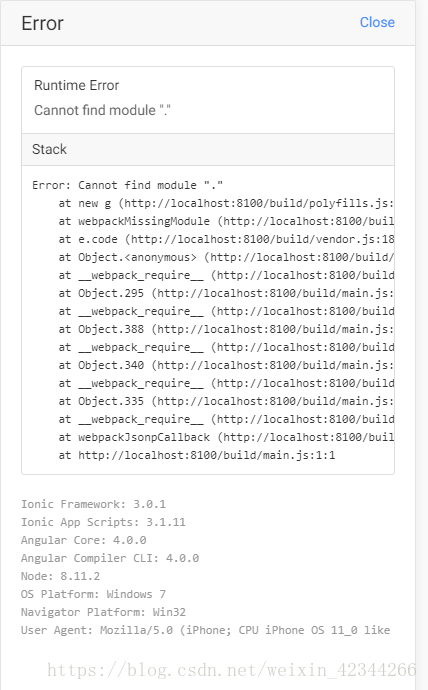428x690 pixels.
Task: Select the Ionic Framework 3.0.1 version line
Action: tap(93, 504)
